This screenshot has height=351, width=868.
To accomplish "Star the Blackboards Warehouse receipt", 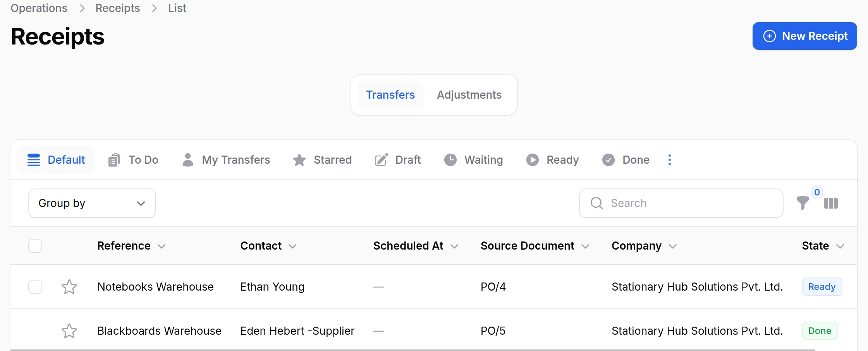I will (x=69, y=331).
